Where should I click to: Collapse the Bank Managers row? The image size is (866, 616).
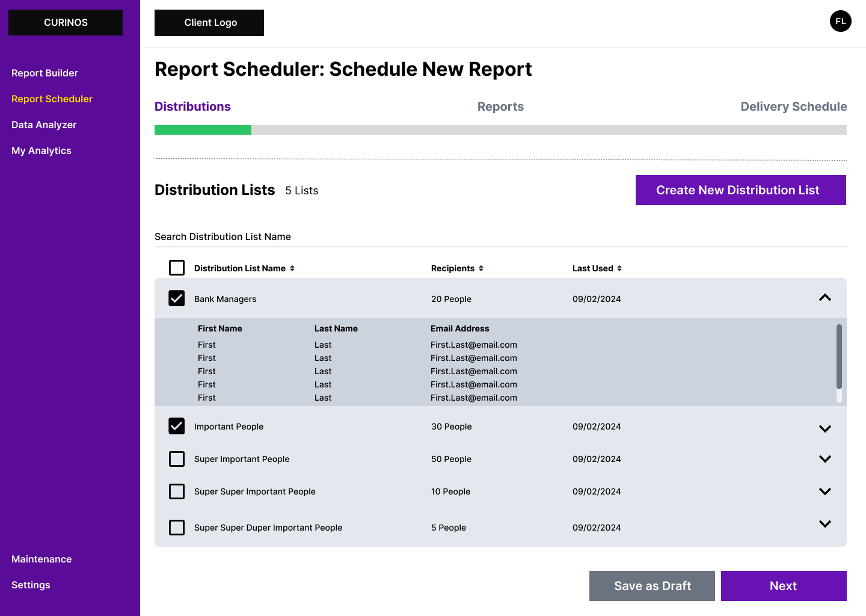click(825, 298)
